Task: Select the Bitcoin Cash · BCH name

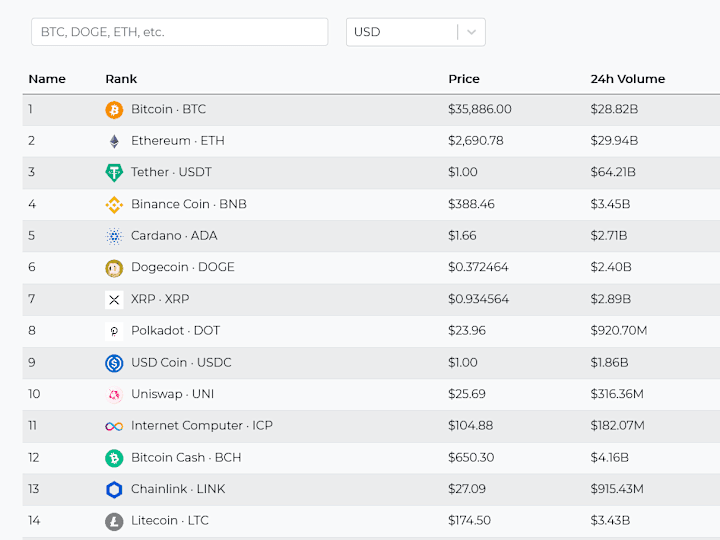Action: coord(186,457)
